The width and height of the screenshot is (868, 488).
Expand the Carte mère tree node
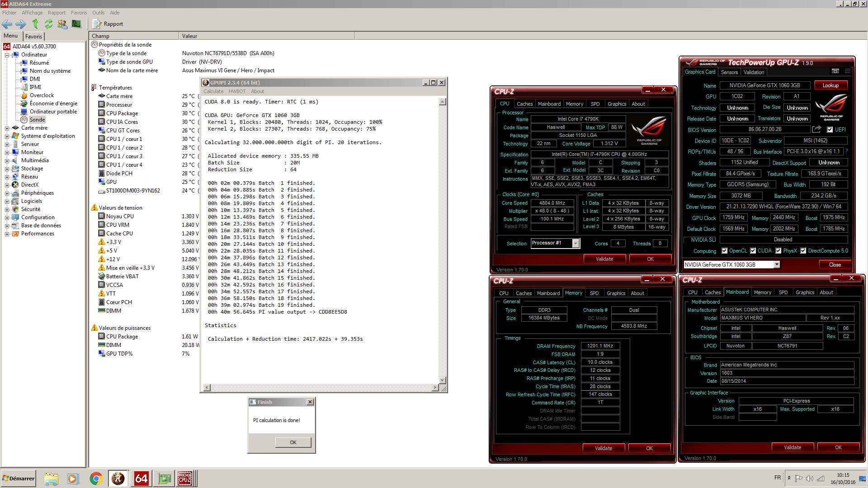(7, 128)
